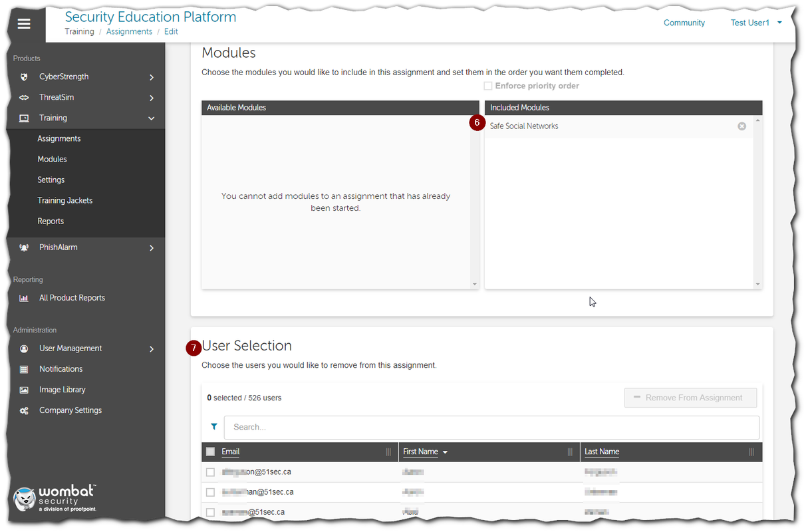Open Image Library menu item

coord(63,390)
